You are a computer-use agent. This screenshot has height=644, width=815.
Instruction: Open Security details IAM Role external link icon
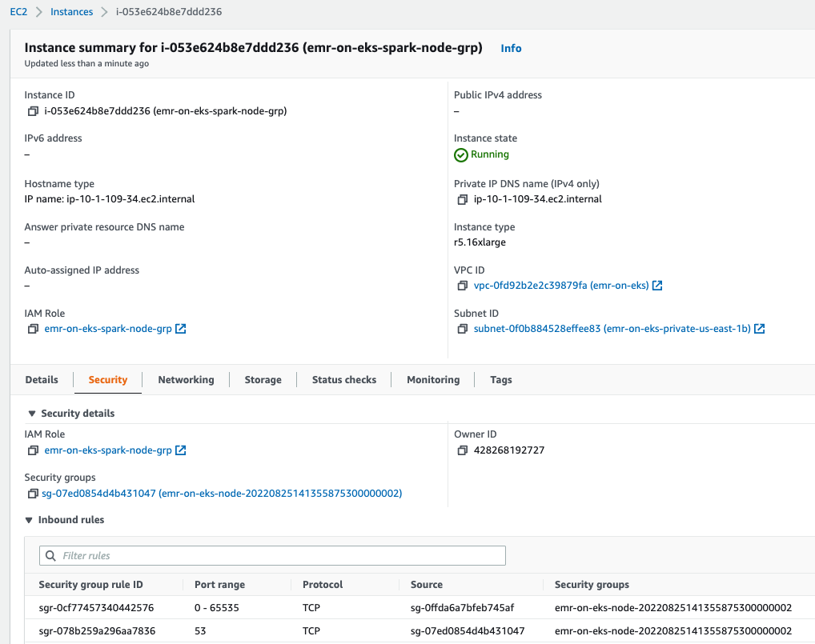[179, 450]
